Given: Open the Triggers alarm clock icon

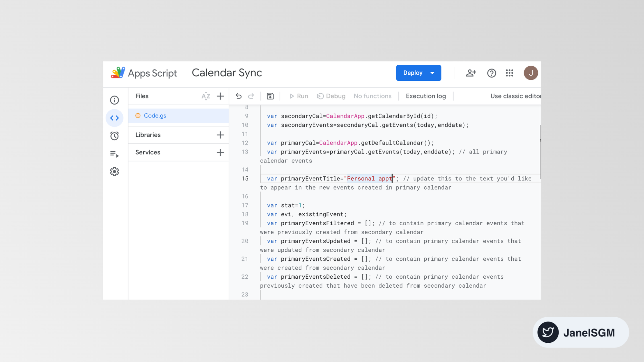Looking at the screenshot, I should [114, 136].
